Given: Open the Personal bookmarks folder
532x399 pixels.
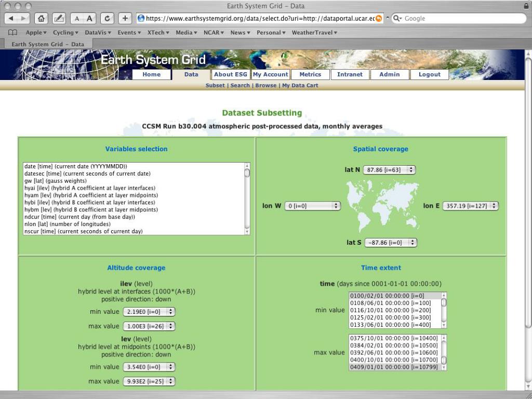Looking at the screenshot, I should 271,33.
